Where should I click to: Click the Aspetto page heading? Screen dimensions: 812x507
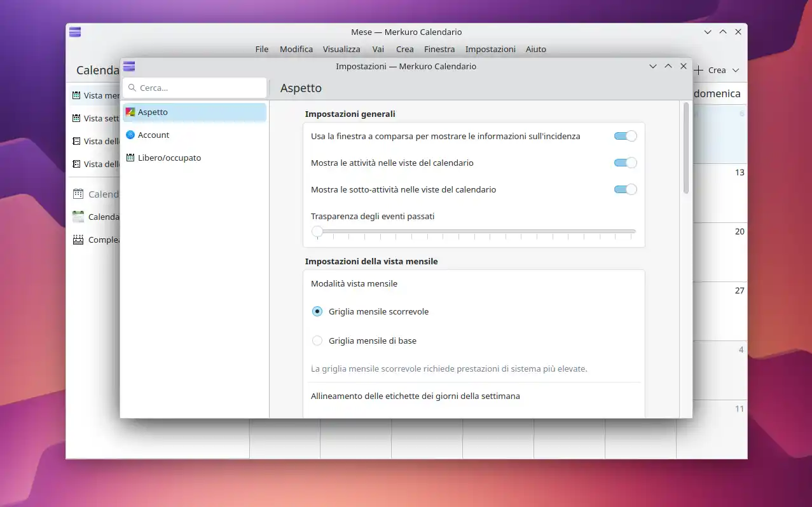click(301, 88)
